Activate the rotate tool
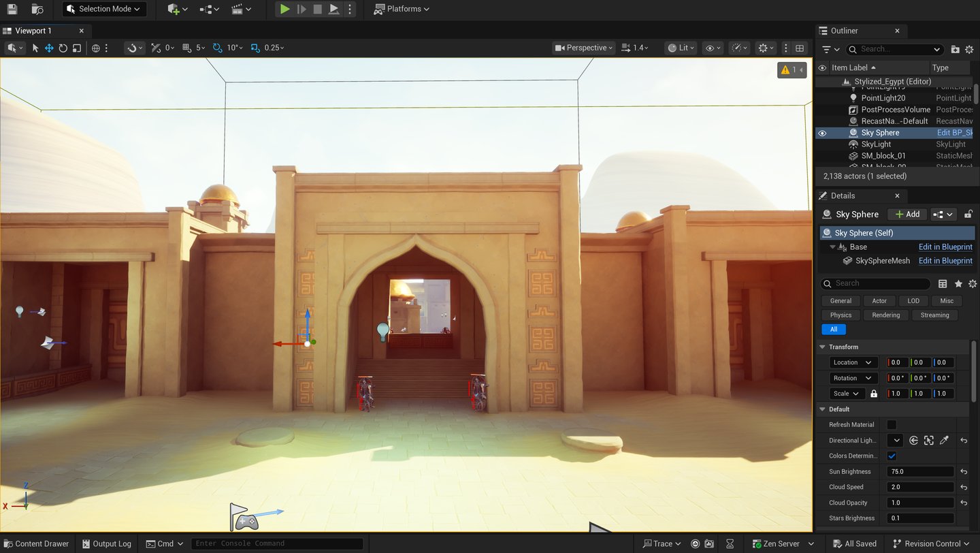The image size is (980, 553). (63, 48)
